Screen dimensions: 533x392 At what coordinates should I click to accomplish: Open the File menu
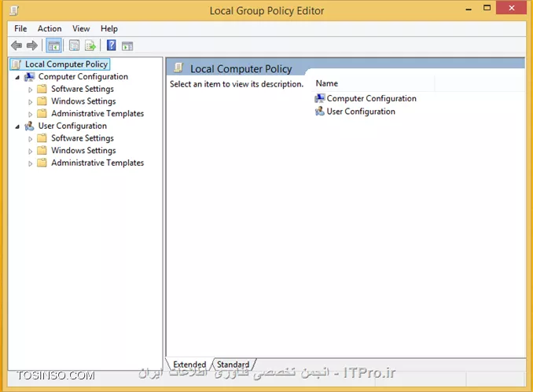coord(20,28)
